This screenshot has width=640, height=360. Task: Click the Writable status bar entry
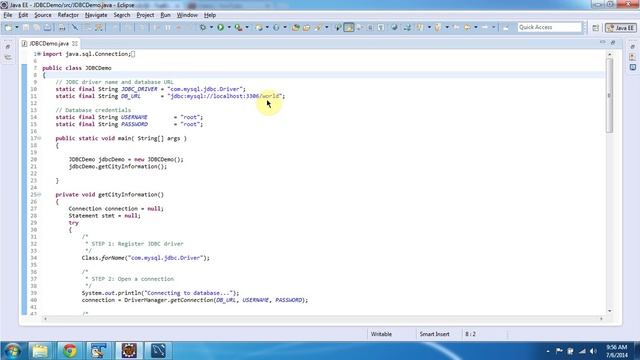[381, 334]
